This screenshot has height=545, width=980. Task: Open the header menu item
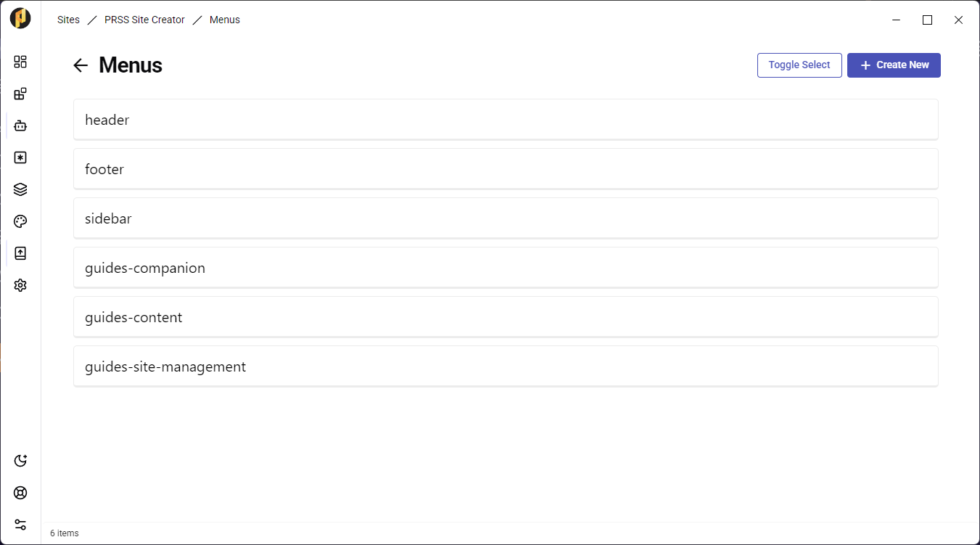pos(506,120)
